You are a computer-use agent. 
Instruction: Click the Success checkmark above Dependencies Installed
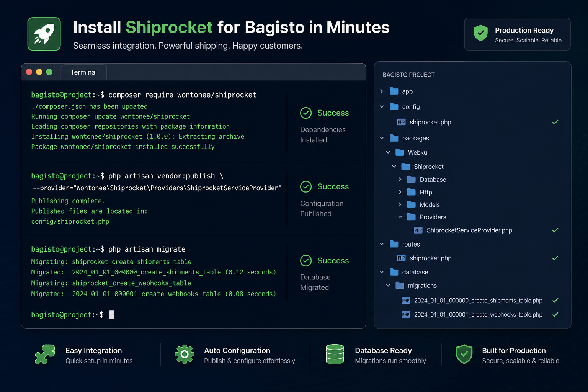[x=306, y=113]
